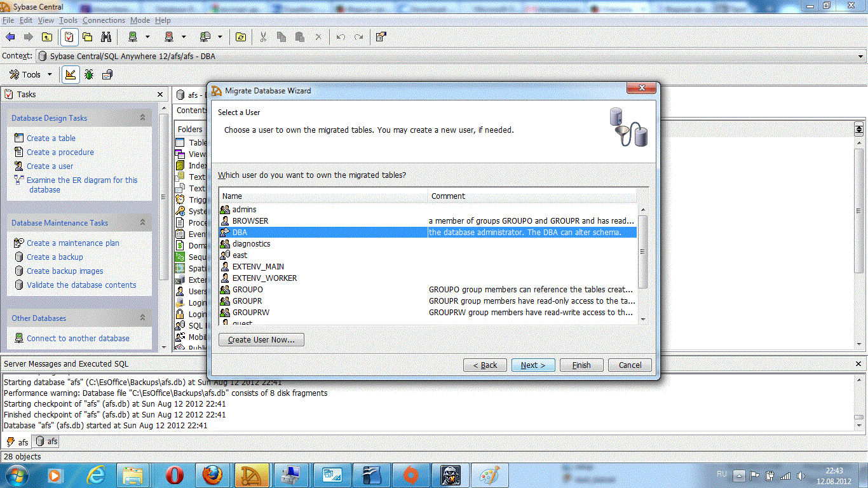Go forward with the gray right arrow
Viewport: 868px width, 488px height.
coord(28,37)
